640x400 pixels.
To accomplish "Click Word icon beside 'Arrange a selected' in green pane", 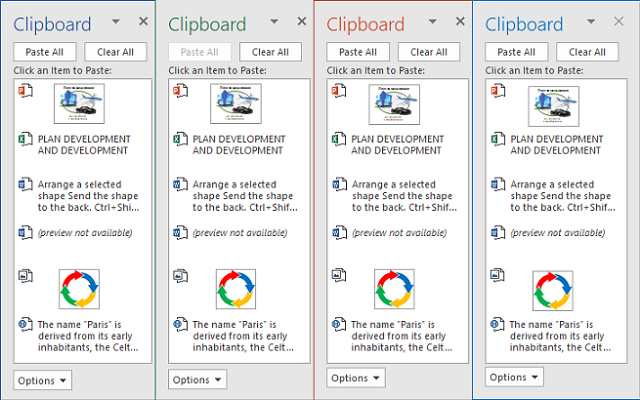I will [180, 184].
